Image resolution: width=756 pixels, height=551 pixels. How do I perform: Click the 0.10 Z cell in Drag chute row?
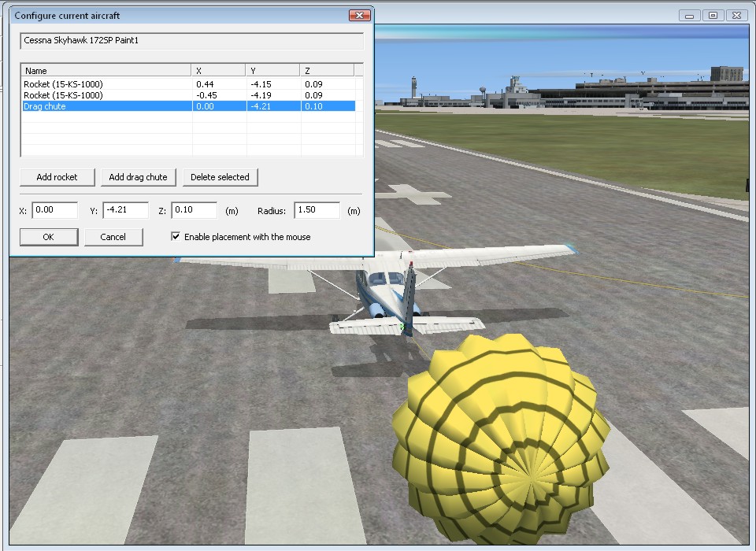pos(314,106)
